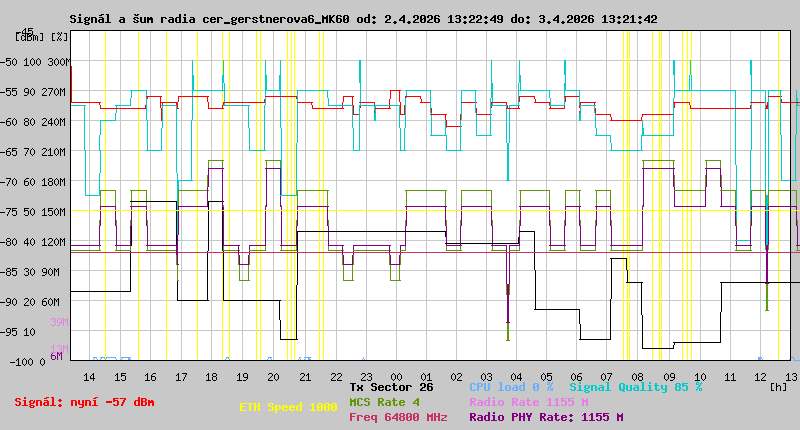
Task: Click the [dBm] [%] axis unit label
Action: (42, 36)
